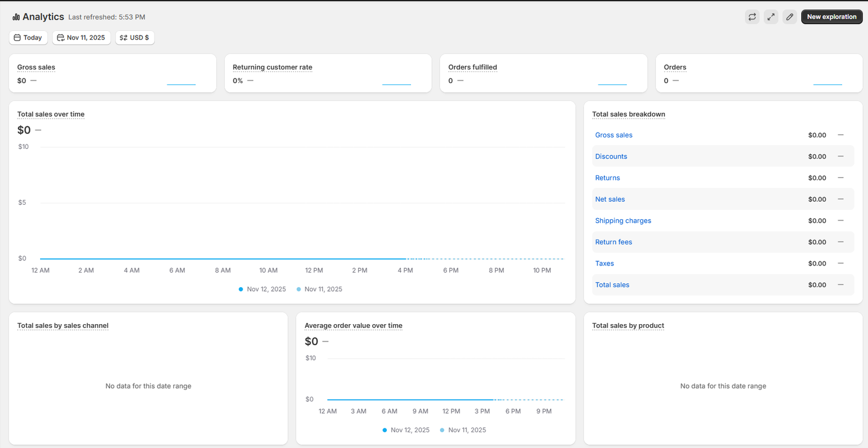Toggle Nov 12, 2025 legend in Average order chart
The width and height of the screenshot is (868, 448).
click(x=406, y=430)
